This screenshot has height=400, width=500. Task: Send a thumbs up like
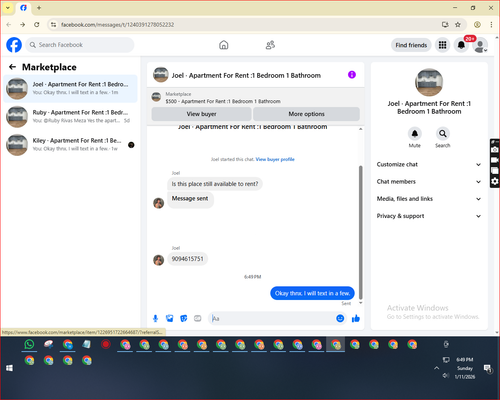pyautogui.click(x=356, y=318)
